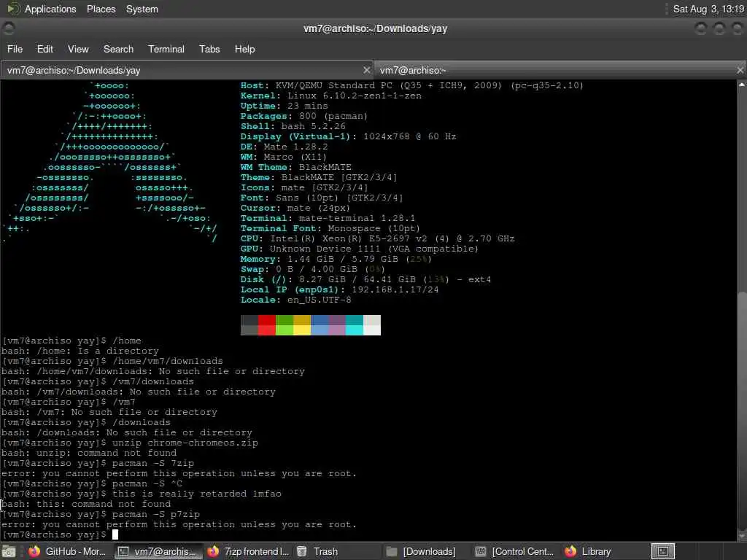Image resolution: width=747 pixels, height=560 pixels.
Task: Click the 'CPU: Intel(R) Xeon(R) E5-2697 v2' line
Action: [x=377, y=238]
